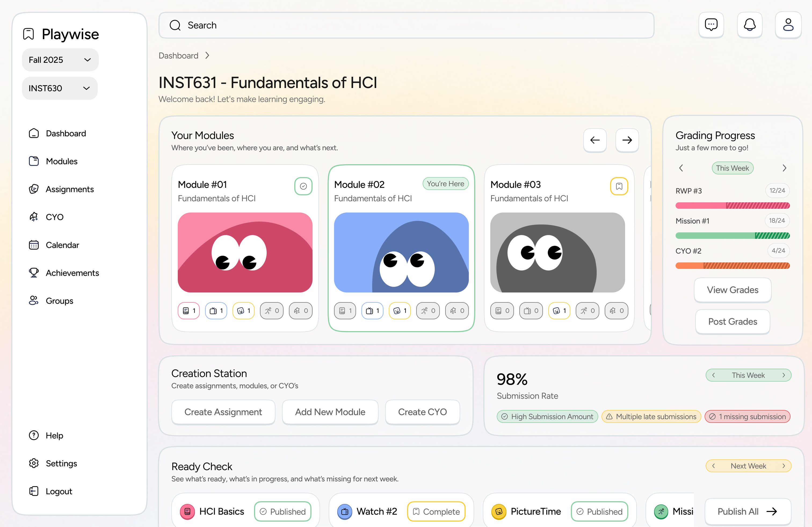The height and width of the screenshot is (527, 812).
Task: Open the notifications bell
Action: [x=749, y=25]
